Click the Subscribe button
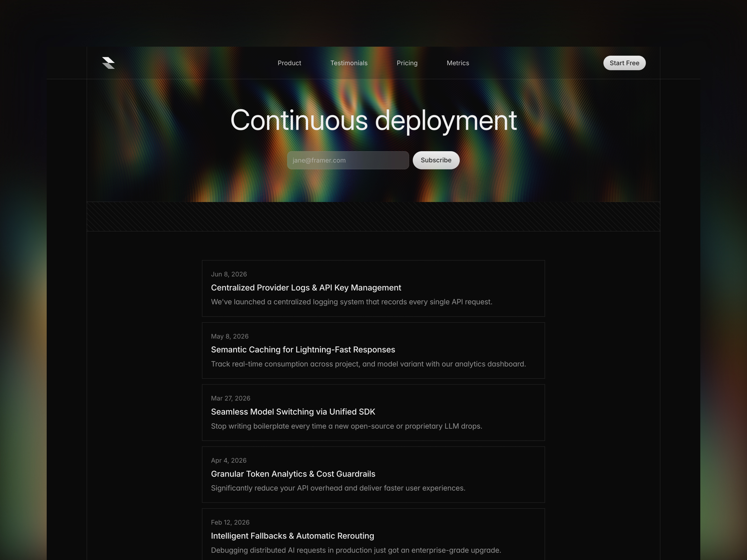The width and height of the screenshot is (747, 560). (436, 160)
